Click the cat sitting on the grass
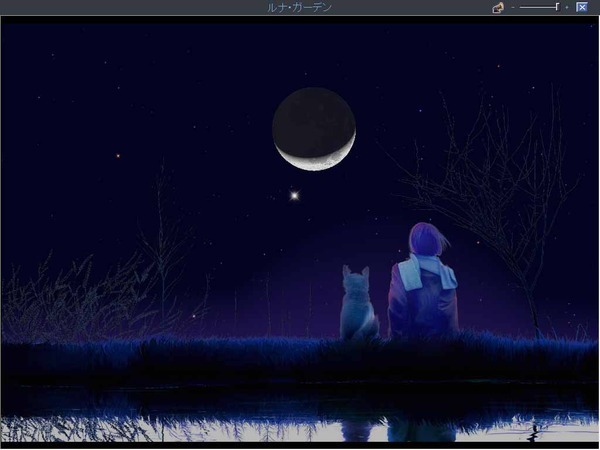 (x=359, y=302)
